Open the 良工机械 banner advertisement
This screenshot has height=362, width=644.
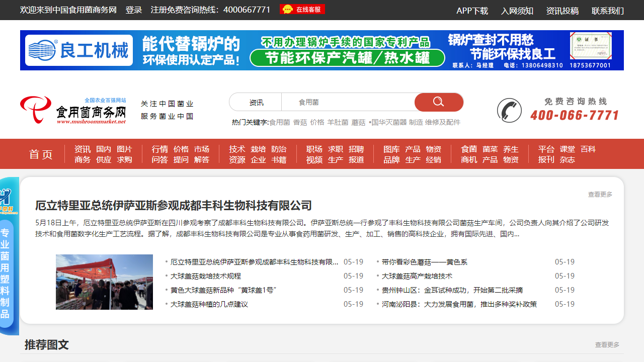click(322, 50)
